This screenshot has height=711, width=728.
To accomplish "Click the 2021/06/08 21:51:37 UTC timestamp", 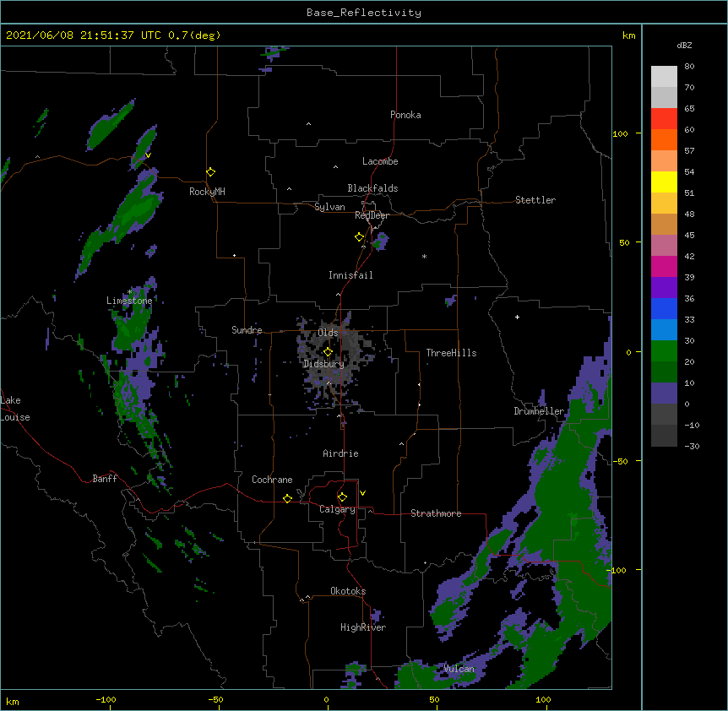I will [x=83, y=35].
